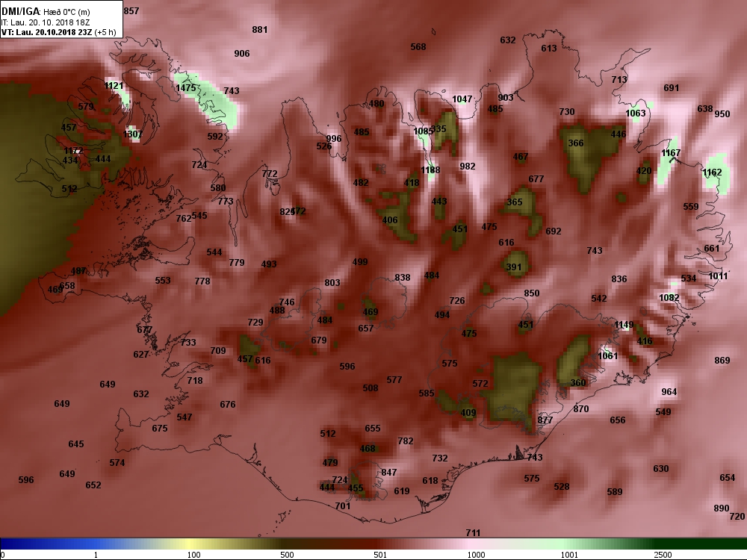The width and height of the screenshot is (747, 560).
Task: Click the map value '964'
Action: pyautogui.click(x=669, y=392)
